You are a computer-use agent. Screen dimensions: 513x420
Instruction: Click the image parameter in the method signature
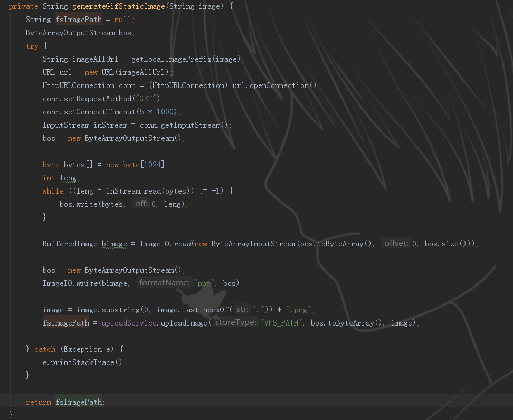[209, 6]
